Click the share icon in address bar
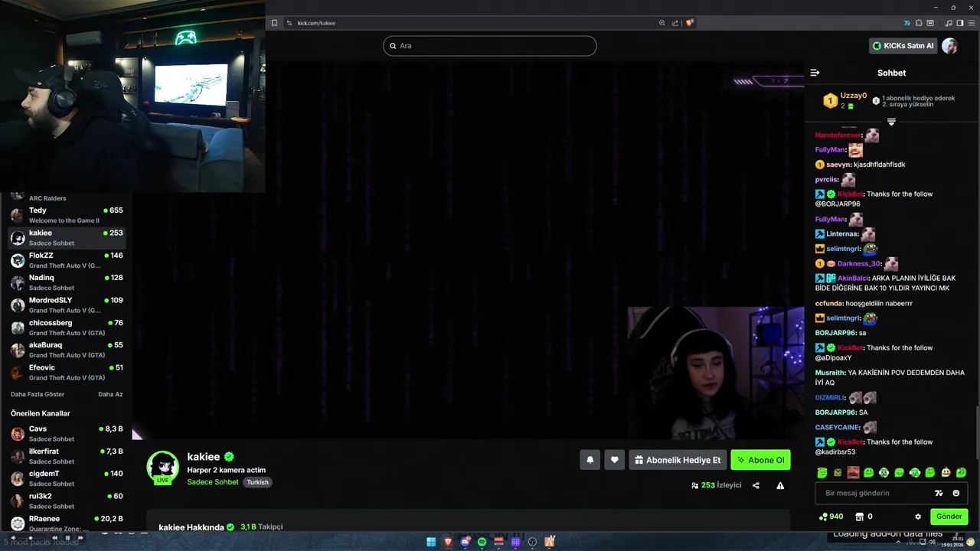Screen dimensions: 980x551 click(675, 23)
